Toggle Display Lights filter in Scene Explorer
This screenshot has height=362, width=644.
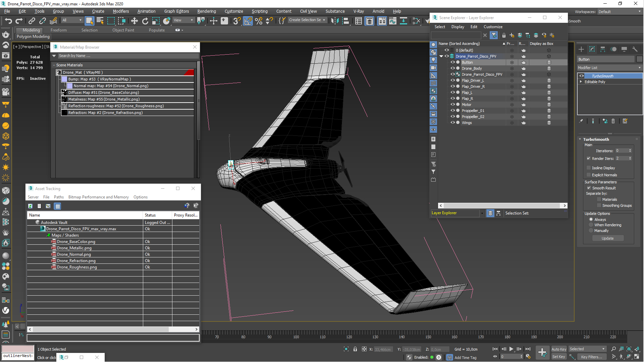[433, 60]
